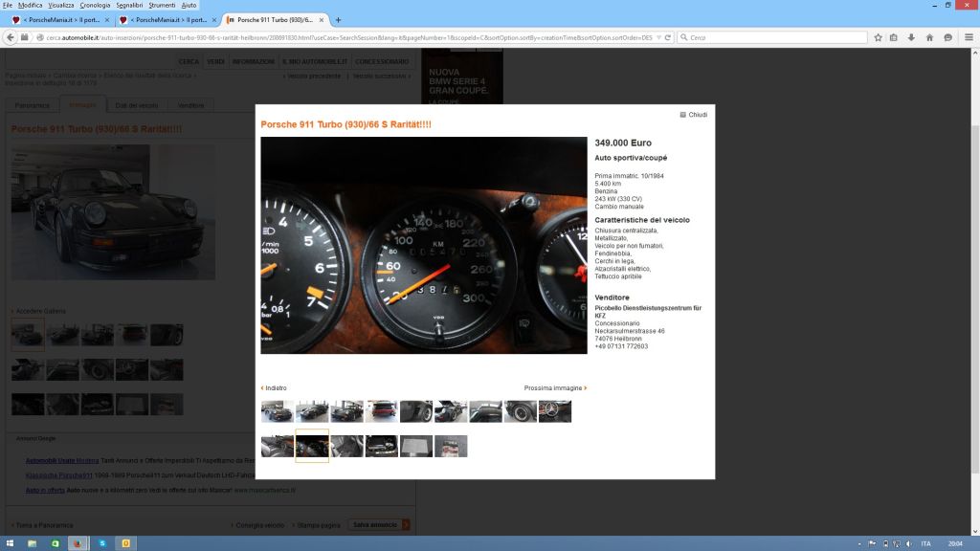Open the taskbar clock showing 20:04
Viewport: 980px width, 551px height.
[x=955, y=543]
